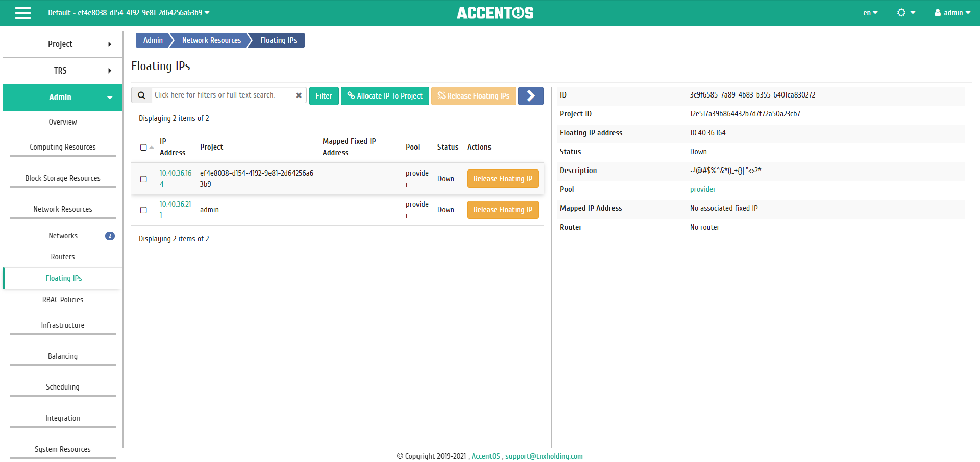Click the Networks count badge 2
The width and height of the screenshot is (980, 462).
click(110, 236)
